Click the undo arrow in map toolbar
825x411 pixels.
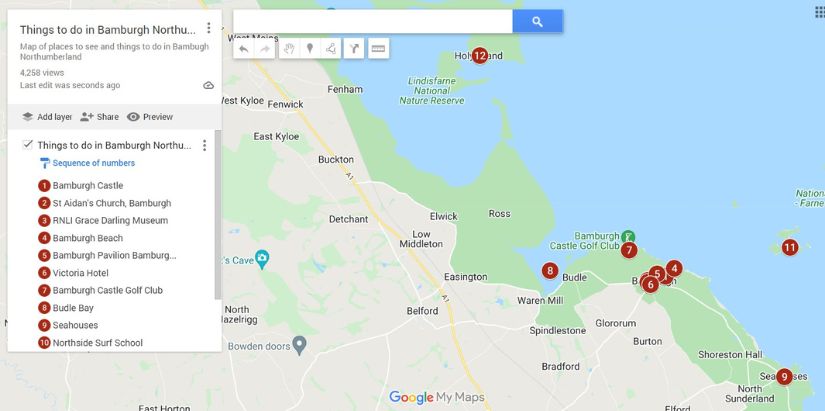(x=244, y=49)
